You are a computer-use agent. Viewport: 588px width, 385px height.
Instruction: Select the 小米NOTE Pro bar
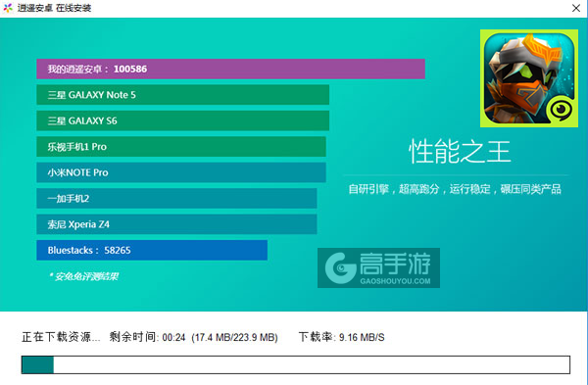[181, 172]
